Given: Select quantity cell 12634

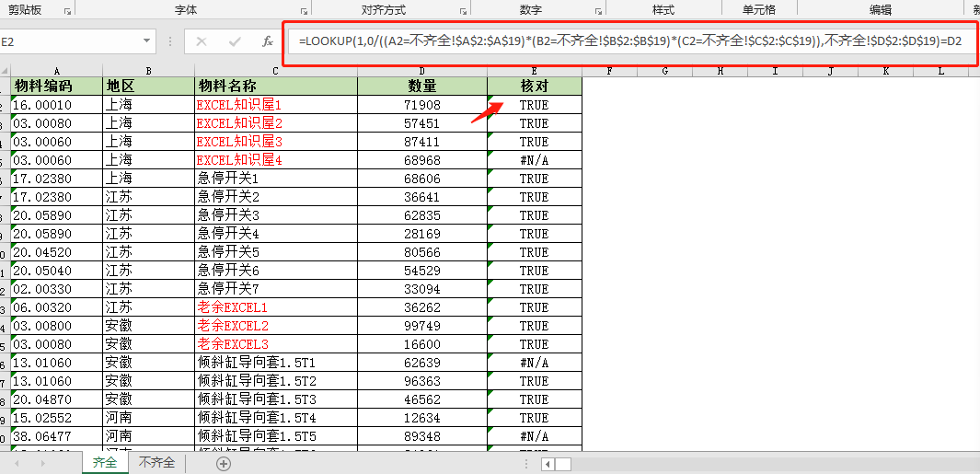Looking at the screenshot, I should pos(422,418).
